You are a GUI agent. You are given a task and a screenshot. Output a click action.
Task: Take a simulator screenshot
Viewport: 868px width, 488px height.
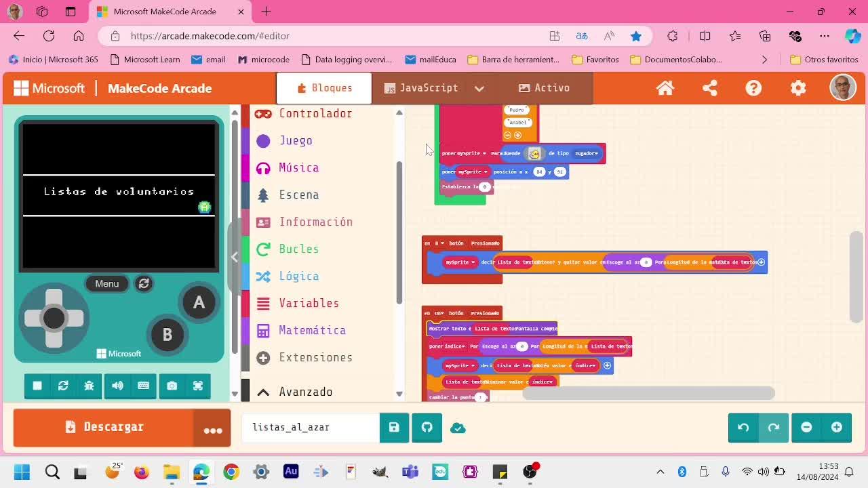click(172, 386)
